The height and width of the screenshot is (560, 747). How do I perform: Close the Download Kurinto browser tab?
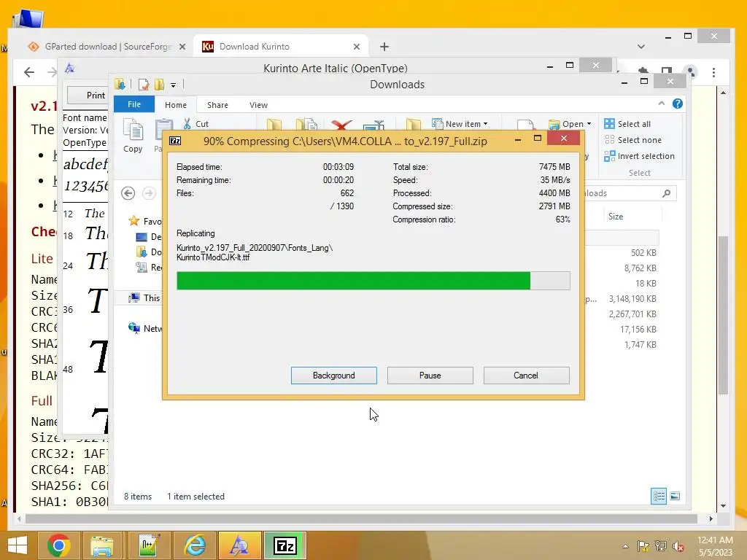point(356,47)
